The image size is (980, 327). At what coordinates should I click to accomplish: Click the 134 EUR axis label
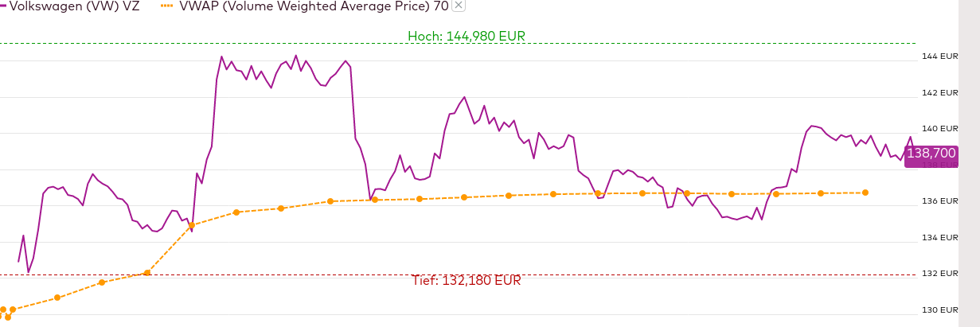coord(939,238)
